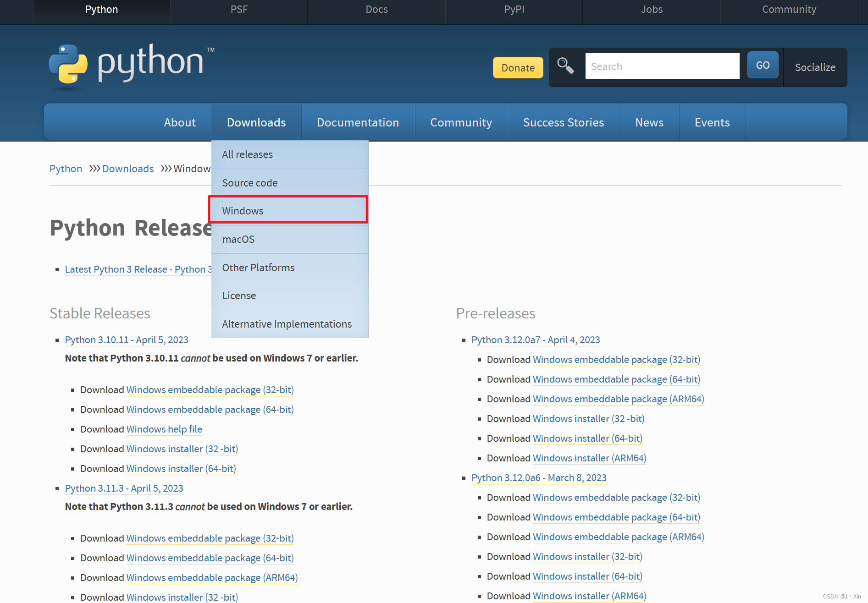
Task: Download 3.12.0a7 Windows installer (32-bit)
Action: tap(589, 419)
